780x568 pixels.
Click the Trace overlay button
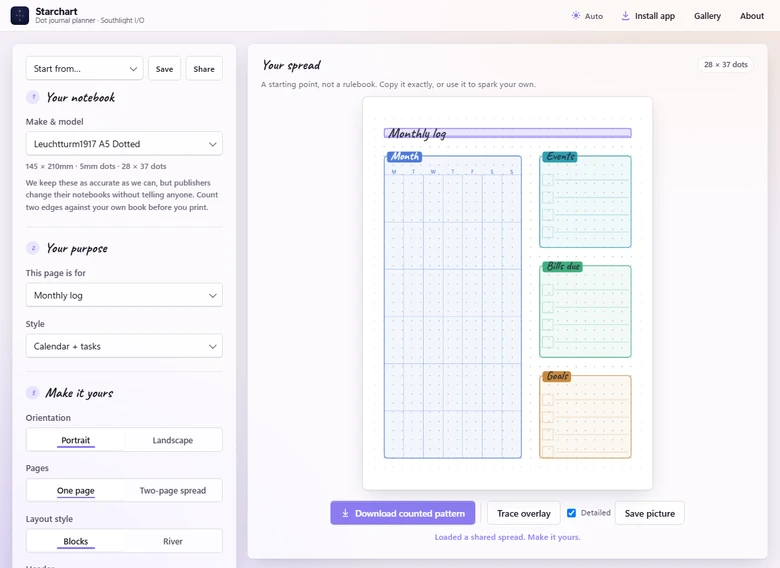tap(524, 513)
